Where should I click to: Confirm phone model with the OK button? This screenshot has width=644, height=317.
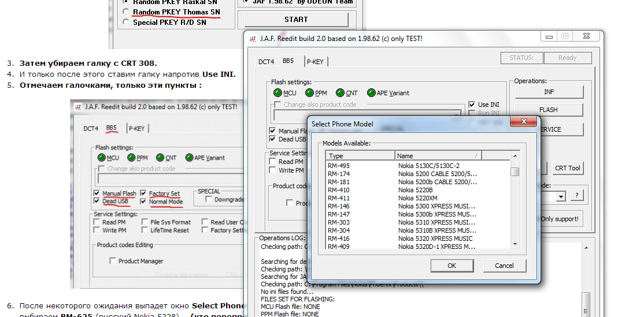coord(452,266)
